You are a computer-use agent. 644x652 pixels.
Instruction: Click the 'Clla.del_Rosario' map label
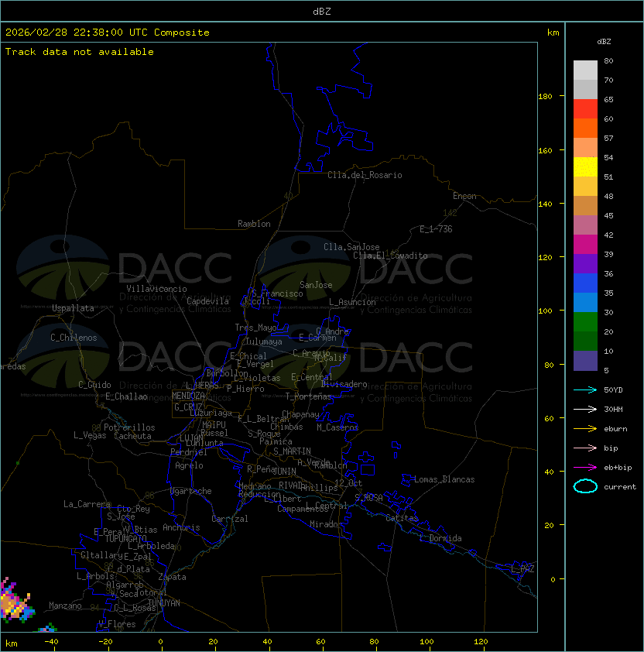tap(365, 175)
